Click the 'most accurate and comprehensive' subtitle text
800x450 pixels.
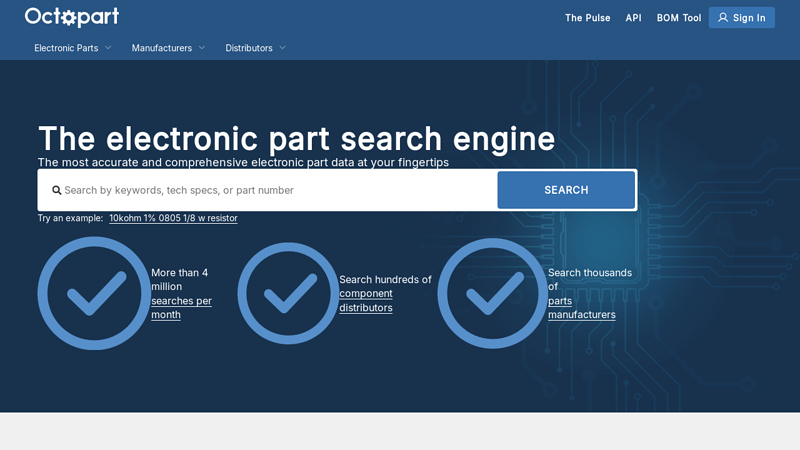pyautogui.click(x=243, y=162)
